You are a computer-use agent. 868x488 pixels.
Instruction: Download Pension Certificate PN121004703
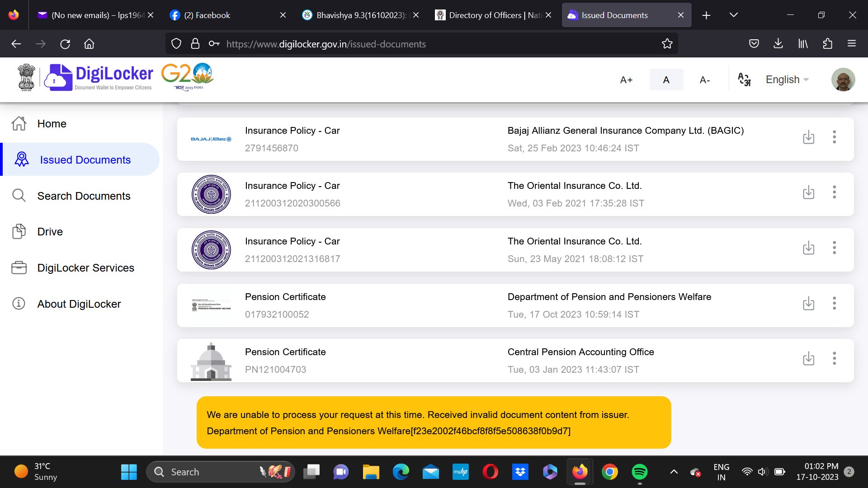click(808, 359)
